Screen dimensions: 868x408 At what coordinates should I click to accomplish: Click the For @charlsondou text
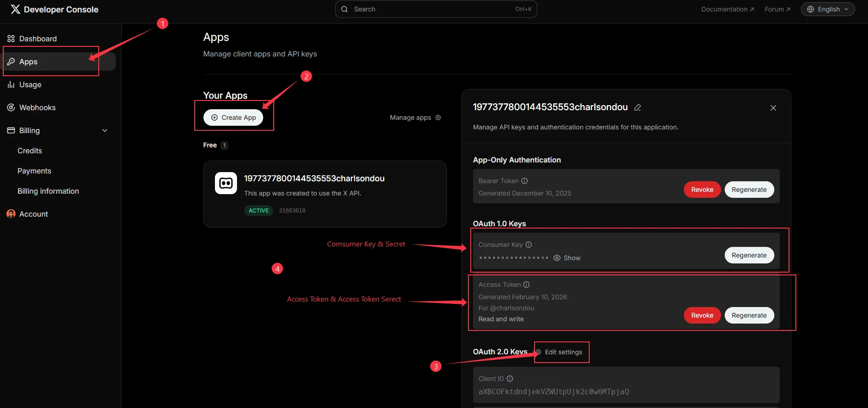[506, 308]
